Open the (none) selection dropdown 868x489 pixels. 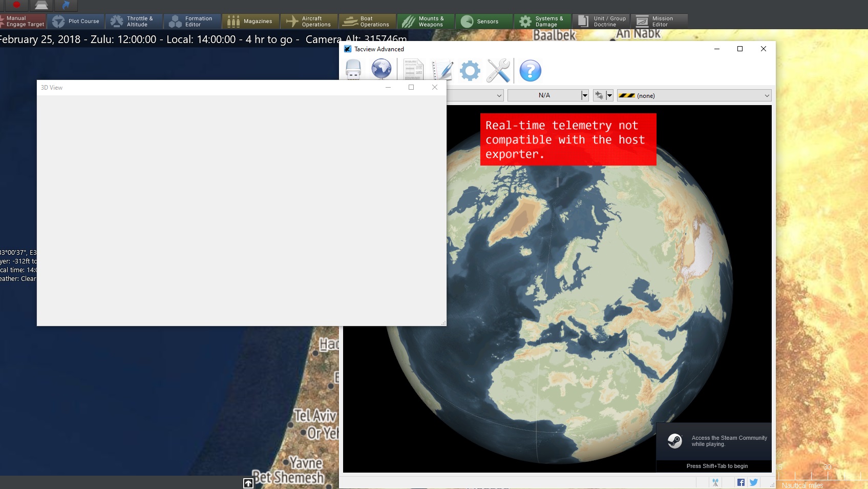pos(694,95)
